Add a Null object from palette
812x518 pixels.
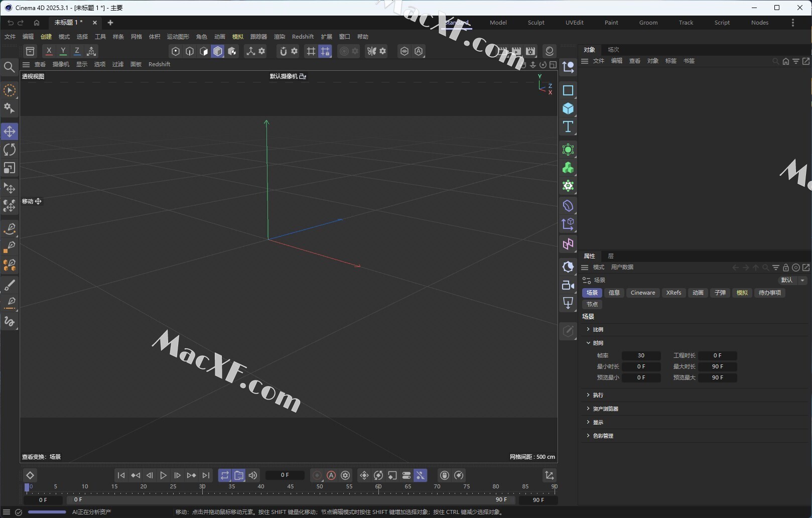(x=568, y=67)
